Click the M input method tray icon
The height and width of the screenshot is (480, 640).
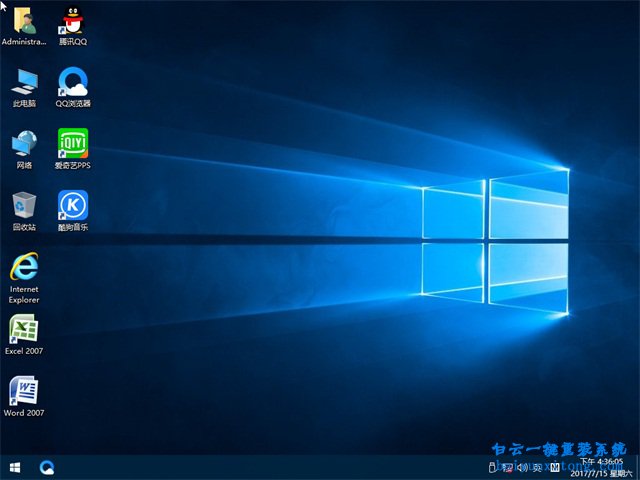(x=555, y=468)
